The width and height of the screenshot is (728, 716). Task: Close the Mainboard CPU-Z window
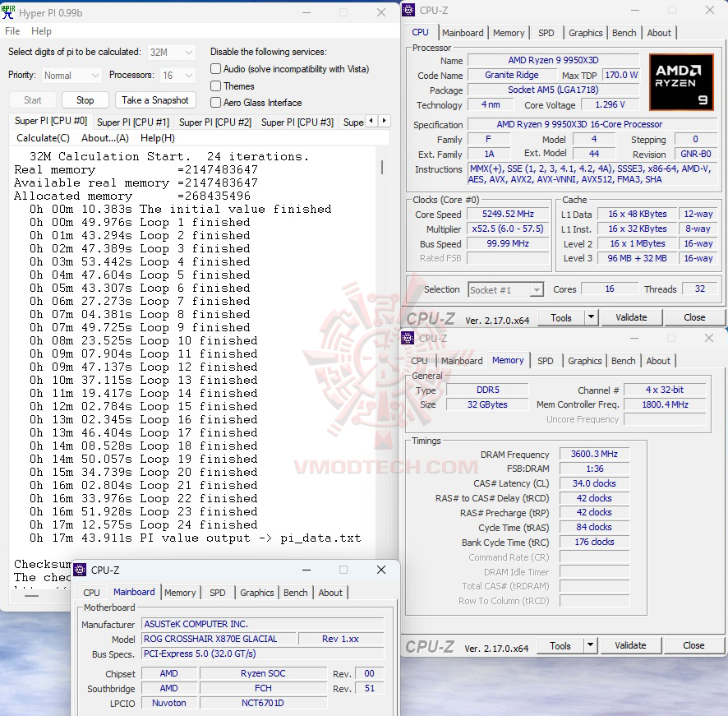[381, 570]
